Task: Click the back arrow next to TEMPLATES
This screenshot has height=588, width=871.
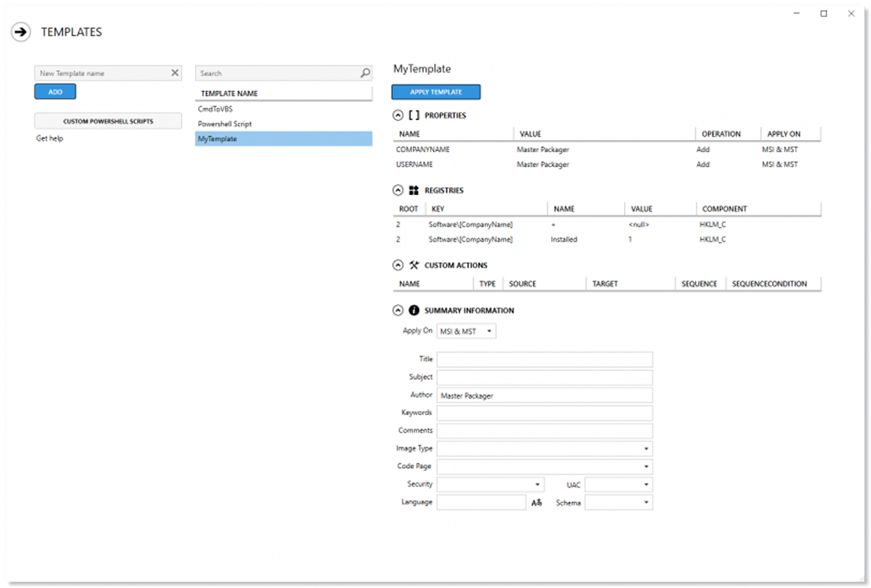Action: point(20,32)
